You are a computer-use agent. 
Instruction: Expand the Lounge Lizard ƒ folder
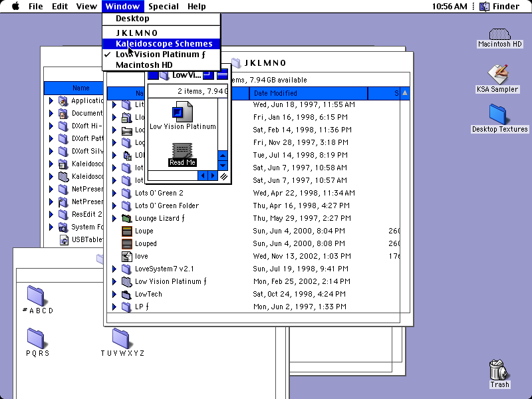click(114, 218)
